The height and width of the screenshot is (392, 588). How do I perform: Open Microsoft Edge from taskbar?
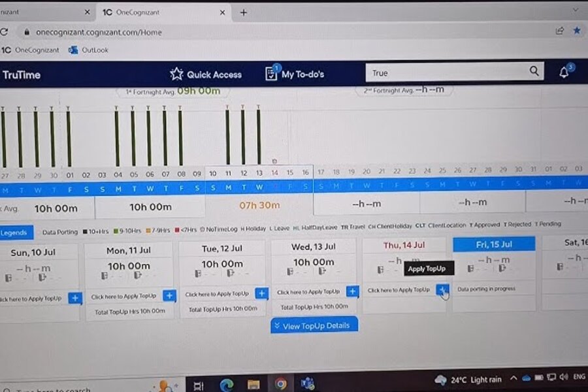[227, 385]
